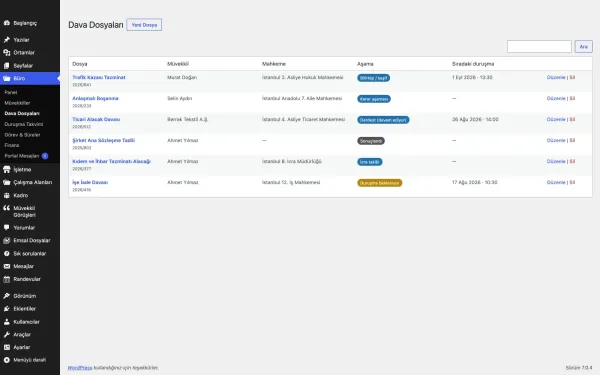The image size is (600, 375).
Task: Go to Panel submenu item
Action: 11,92
